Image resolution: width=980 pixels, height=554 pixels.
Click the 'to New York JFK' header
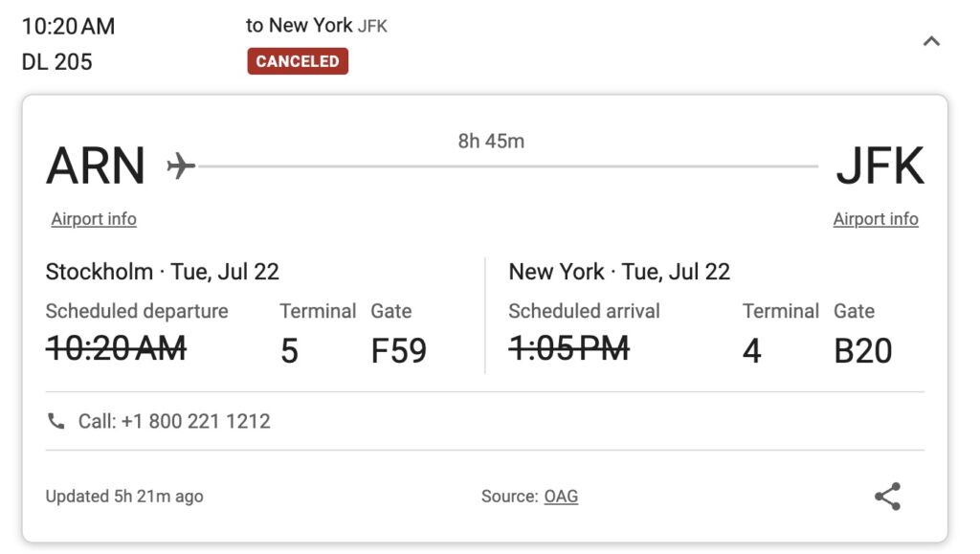[316, 26]
